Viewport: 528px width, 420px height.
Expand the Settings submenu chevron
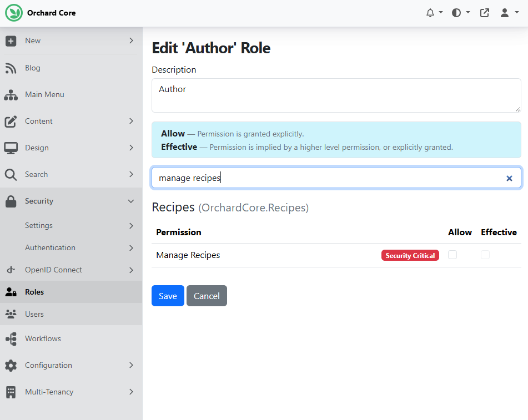pos(132,226)
